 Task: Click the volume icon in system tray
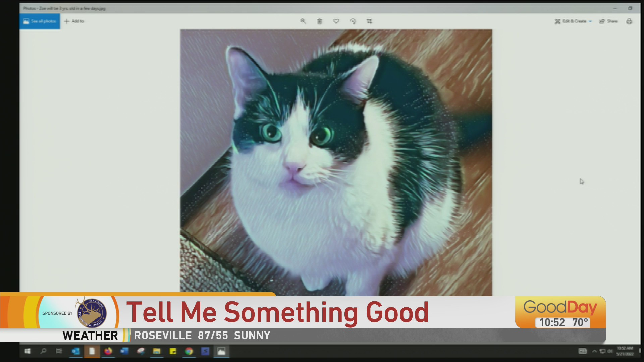[610, 351]
